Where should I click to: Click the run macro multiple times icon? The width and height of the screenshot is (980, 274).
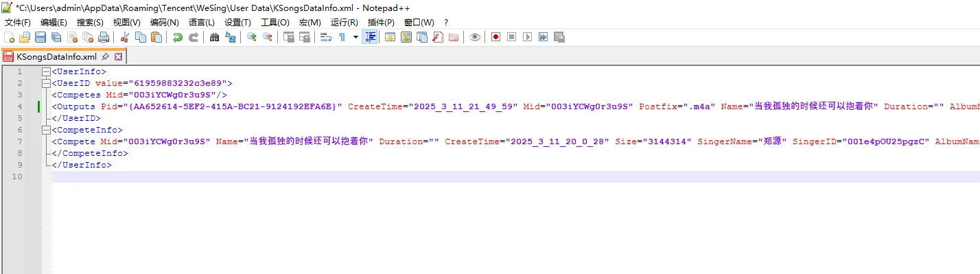point(544,37)
